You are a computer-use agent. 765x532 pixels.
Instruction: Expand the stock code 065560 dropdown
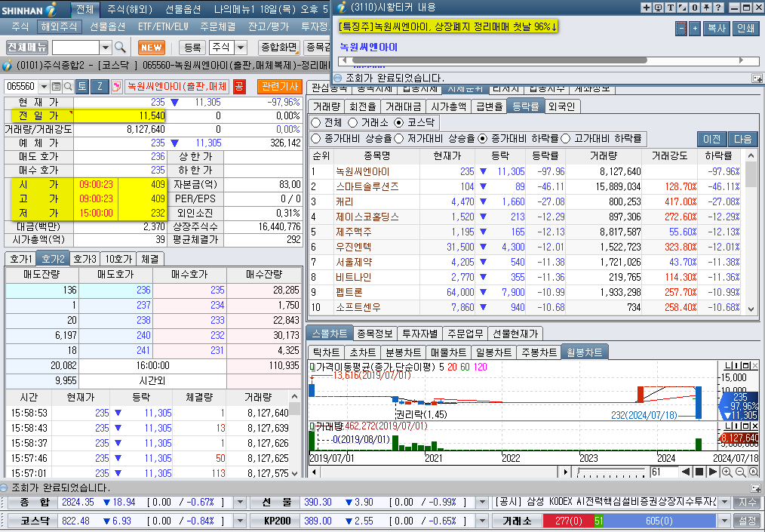pyautogui.click(x=44, y=86)
